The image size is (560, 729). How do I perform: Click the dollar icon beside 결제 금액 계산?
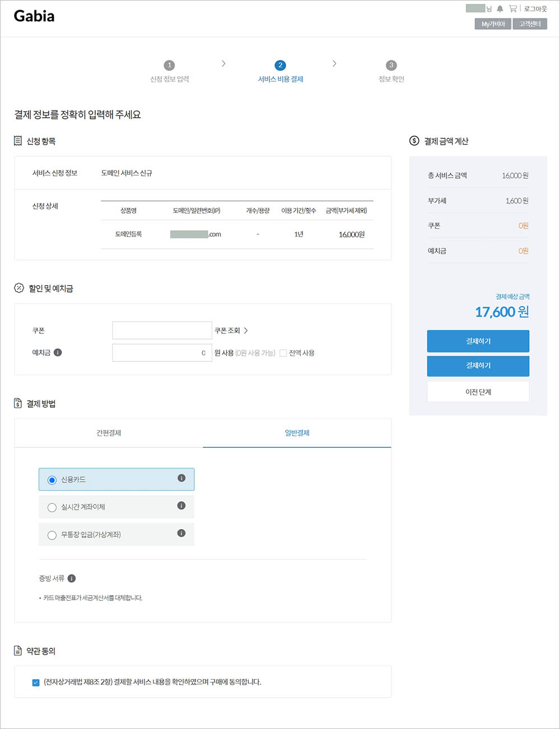413,140
